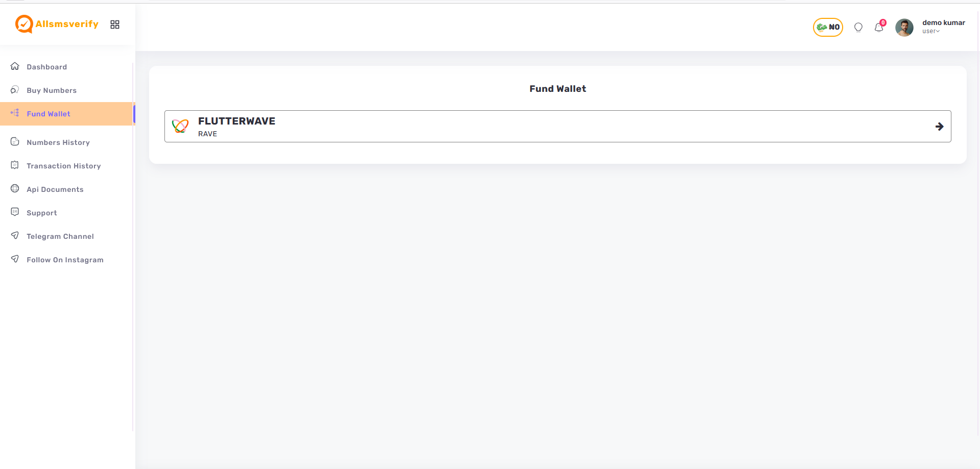The height and width of the screenshot is (469, 980).
Task: Expand the demo kumar user dropdown
Action: [943, 27]
